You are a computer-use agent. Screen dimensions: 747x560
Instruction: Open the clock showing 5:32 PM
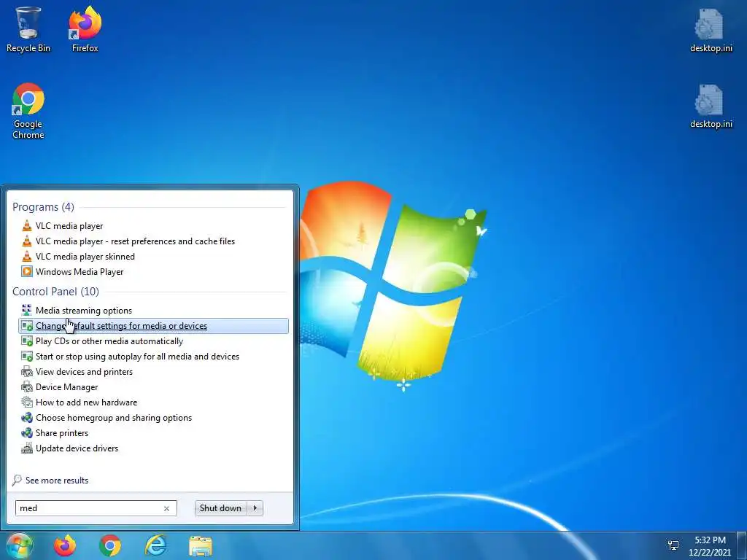point(710,545)
